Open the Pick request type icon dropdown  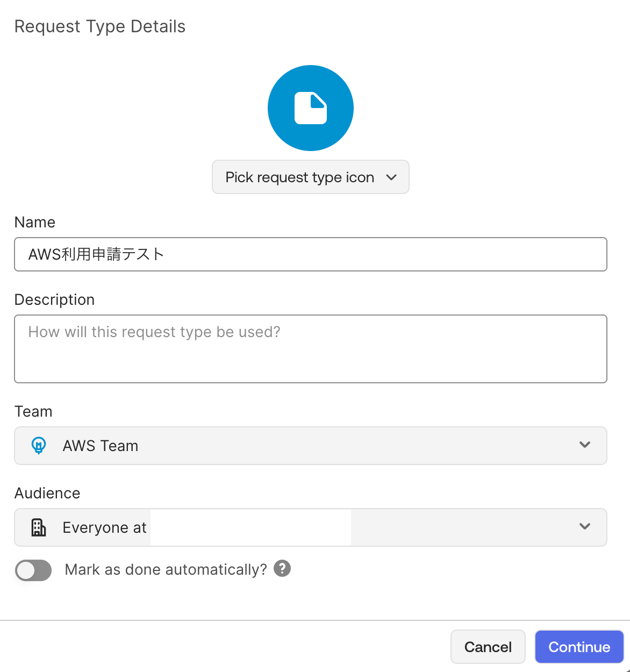(311, 177)
